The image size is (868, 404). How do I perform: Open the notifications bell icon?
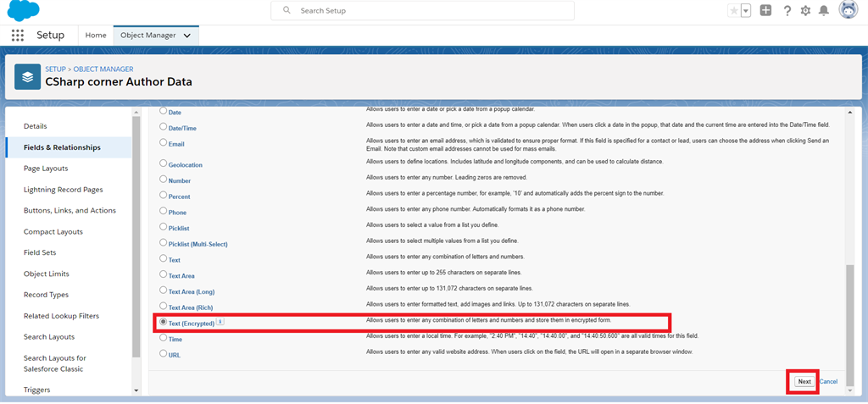point(824,10)
